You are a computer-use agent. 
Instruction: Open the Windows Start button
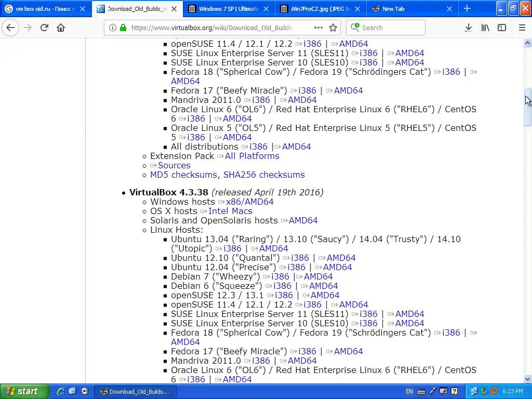[x=24, y=392]
